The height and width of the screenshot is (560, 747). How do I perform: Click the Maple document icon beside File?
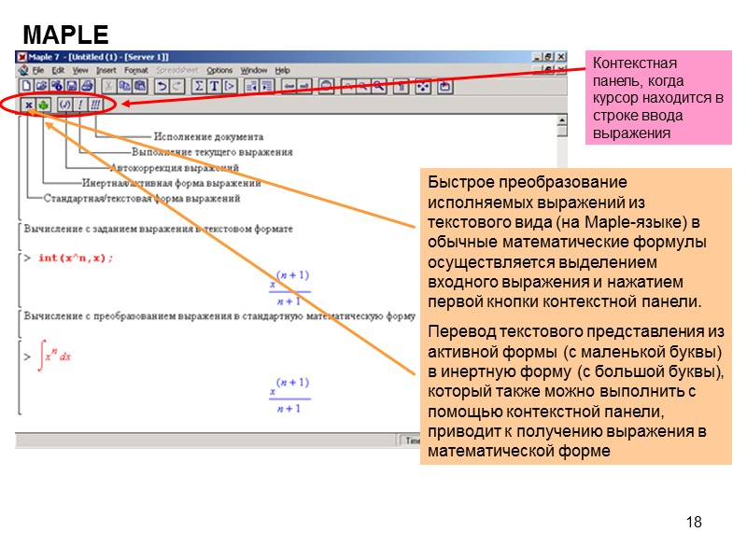point(22,71)
